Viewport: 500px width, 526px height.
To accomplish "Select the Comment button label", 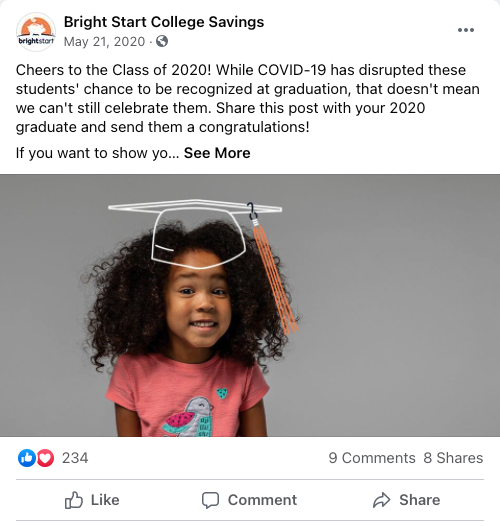I will (x=262, y=500).
